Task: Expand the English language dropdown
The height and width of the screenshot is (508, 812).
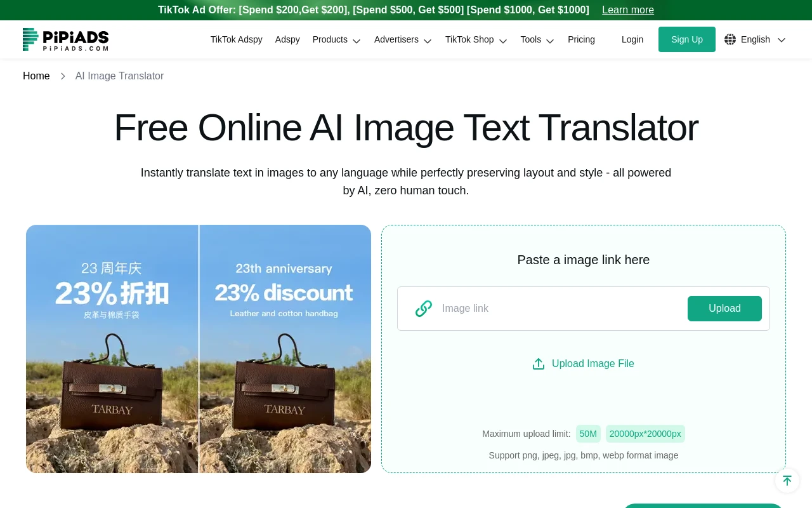Action: point(761,39)
